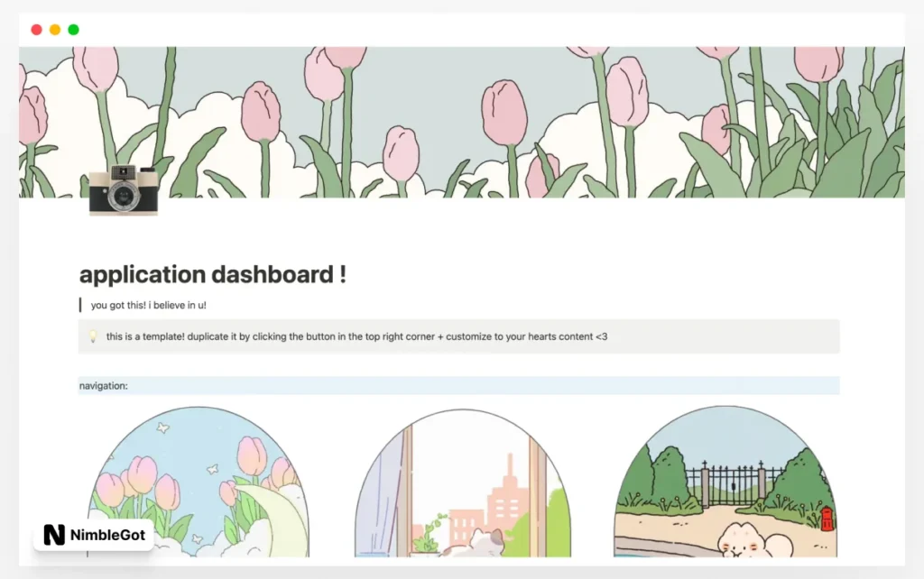This screenshot has width=924, height=579.
Task: Click the quote 'you got this! i believe in u!'
Action: [x=149, y=305]
